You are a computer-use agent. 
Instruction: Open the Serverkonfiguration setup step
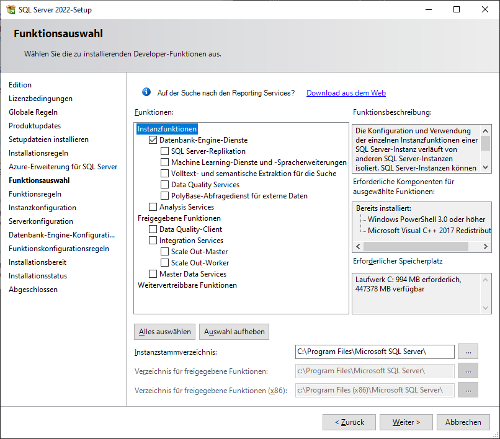pos(41,221)
